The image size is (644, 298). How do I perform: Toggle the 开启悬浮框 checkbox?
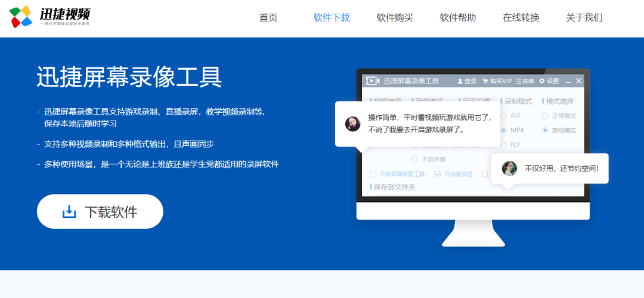[x=438, y=174]
